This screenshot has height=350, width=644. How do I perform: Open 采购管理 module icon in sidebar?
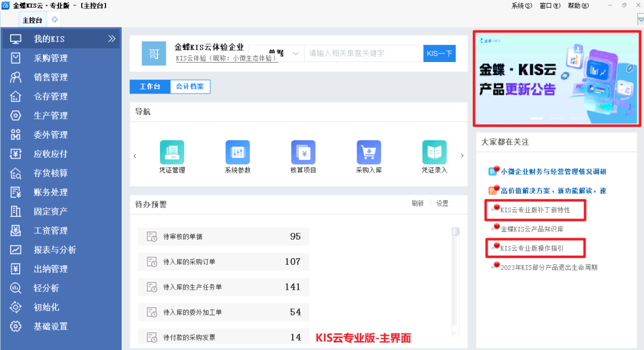click(16, 58)
